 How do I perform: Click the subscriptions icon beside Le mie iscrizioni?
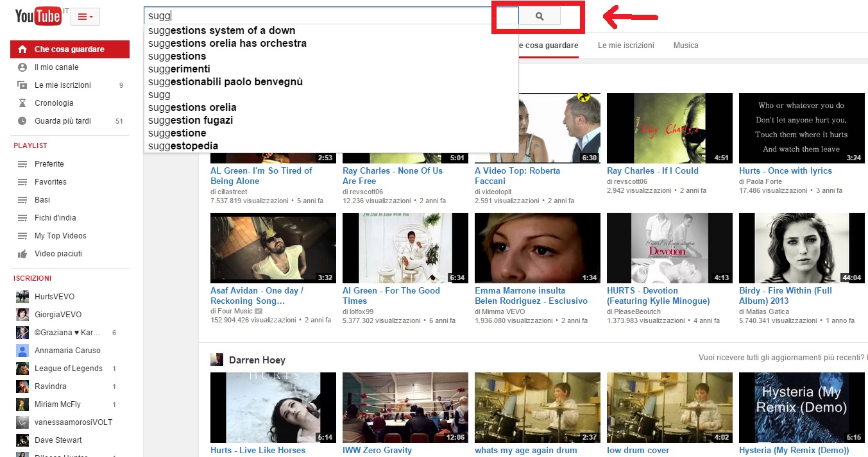(22, 85)
